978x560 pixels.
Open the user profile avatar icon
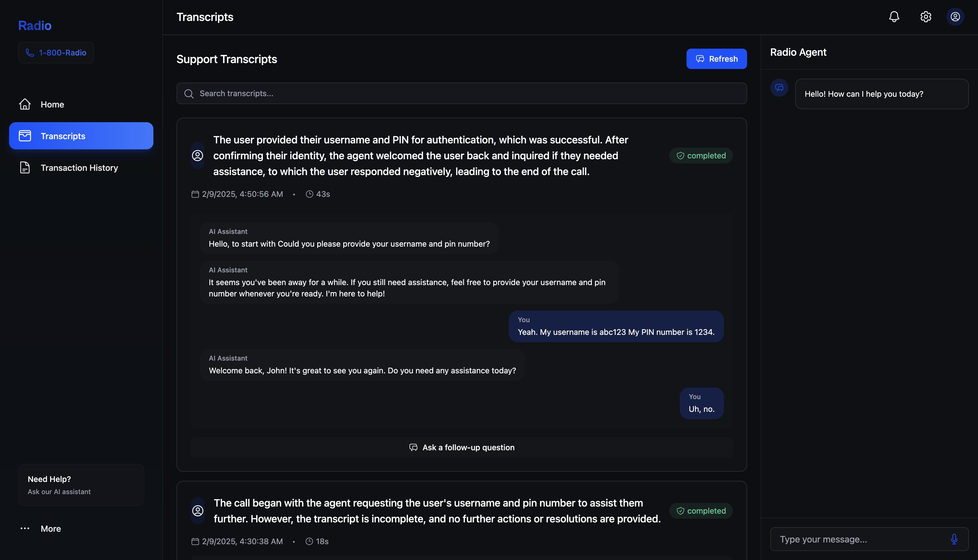pyautogui.click(x=955, y=17)
